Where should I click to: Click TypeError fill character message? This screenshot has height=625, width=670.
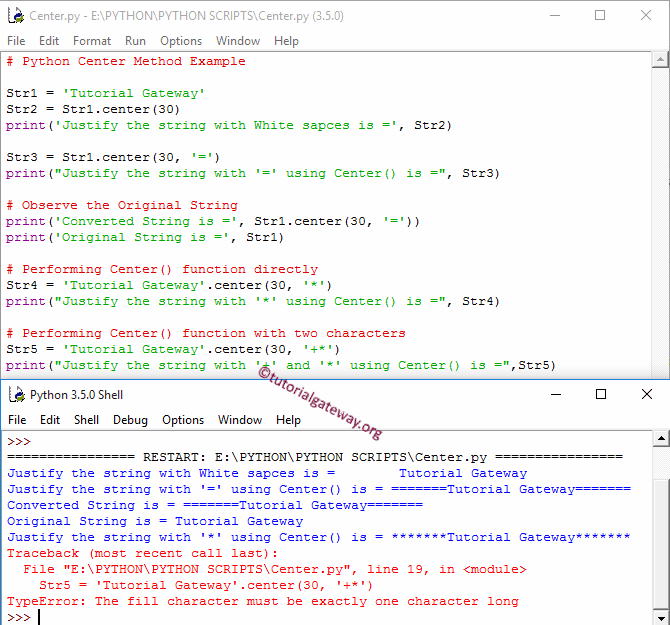click(263, 602)
